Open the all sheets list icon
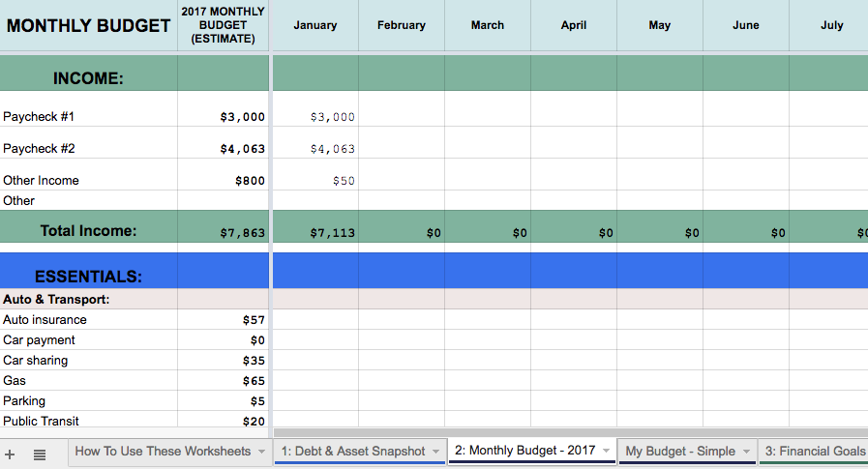The width and height of the screenshot is (868, 469). [x=40, y=453]
